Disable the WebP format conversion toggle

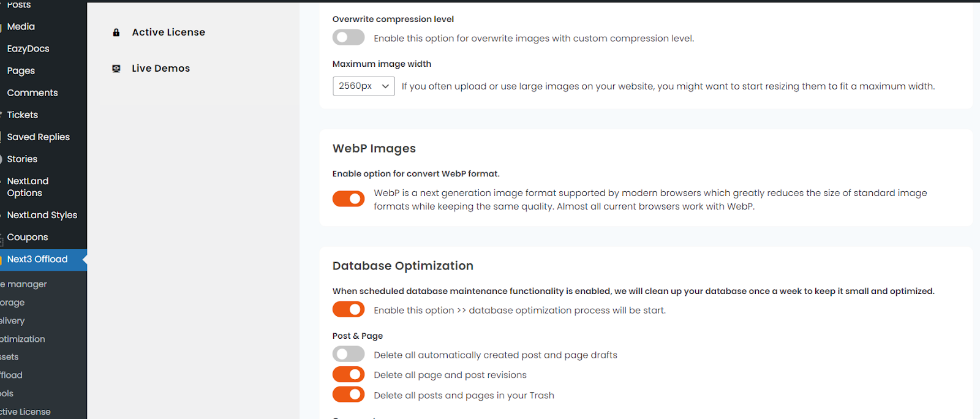click(x=349, y=198)
